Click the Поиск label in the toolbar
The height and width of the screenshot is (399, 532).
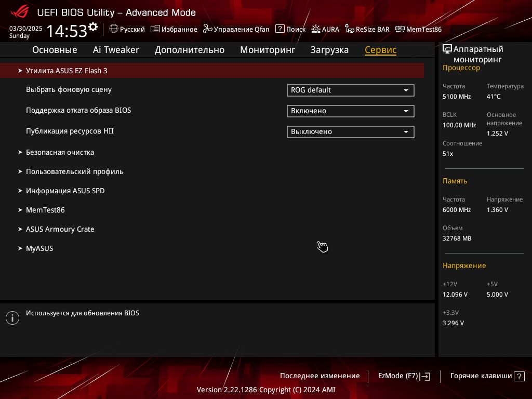[x=296, y=30]
